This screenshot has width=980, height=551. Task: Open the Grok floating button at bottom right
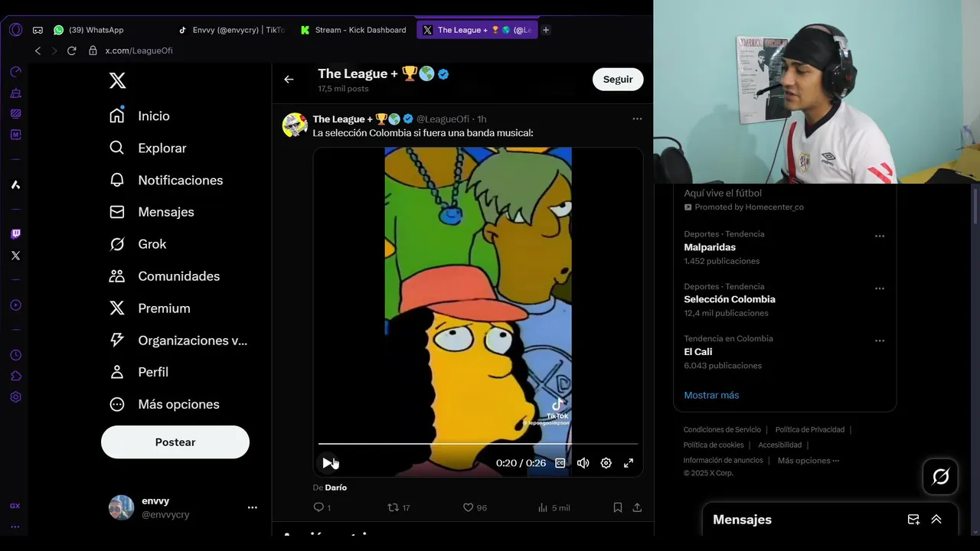click(941, 477)
